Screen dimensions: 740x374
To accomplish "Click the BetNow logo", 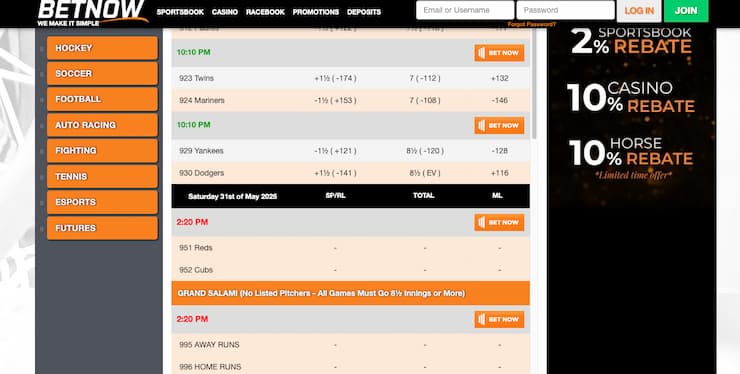I will [x=92, y=13].
